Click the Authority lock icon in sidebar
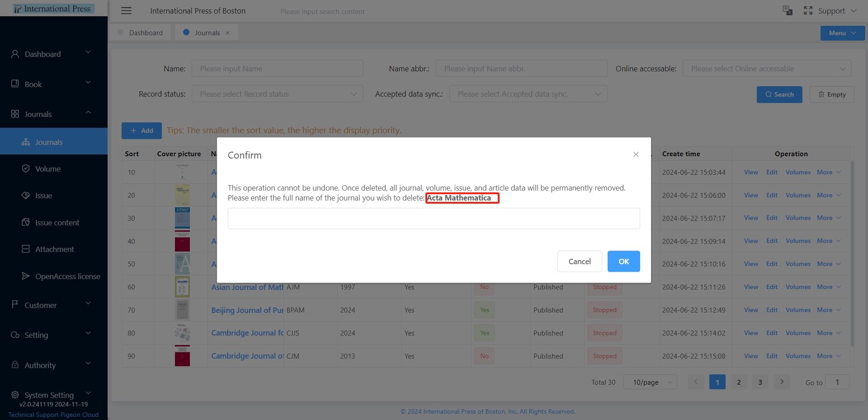 (15, 364)
